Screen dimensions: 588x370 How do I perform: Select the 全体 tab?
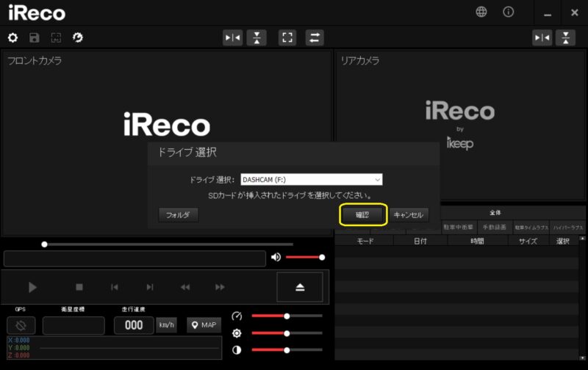495,213
